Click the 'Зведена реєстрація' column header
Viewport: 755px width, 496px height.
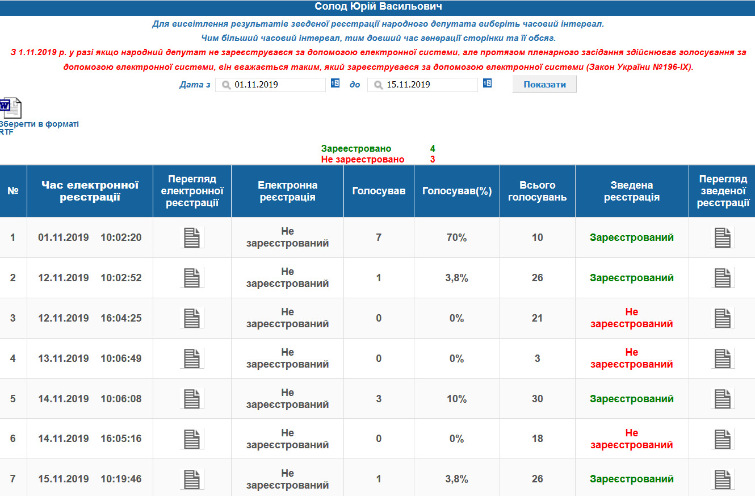pyautogui.click(x=631, y=190)
